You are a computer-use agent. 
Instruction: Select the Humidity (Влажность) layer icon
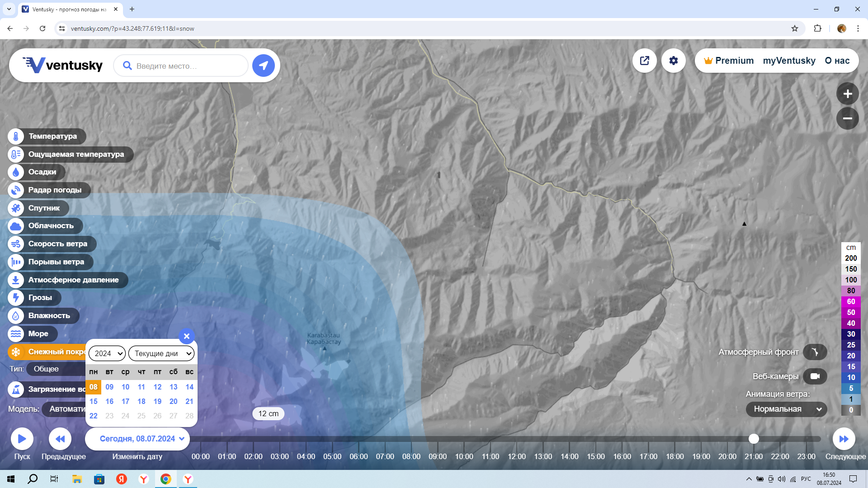(x=16, y=316)
